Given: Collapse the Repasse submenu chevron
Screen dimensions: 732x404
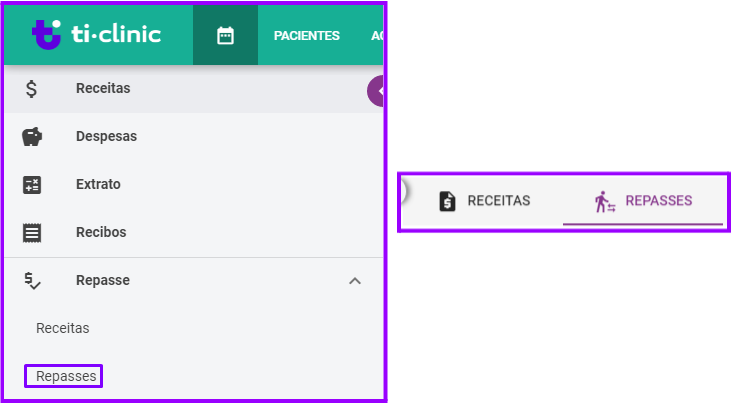Looking at the screenshot, I should (354, 281).
